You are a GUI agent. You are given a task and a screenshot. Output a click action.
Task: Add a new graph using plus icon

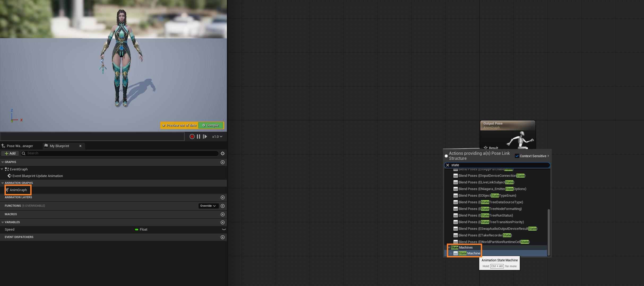click(223, 162)
